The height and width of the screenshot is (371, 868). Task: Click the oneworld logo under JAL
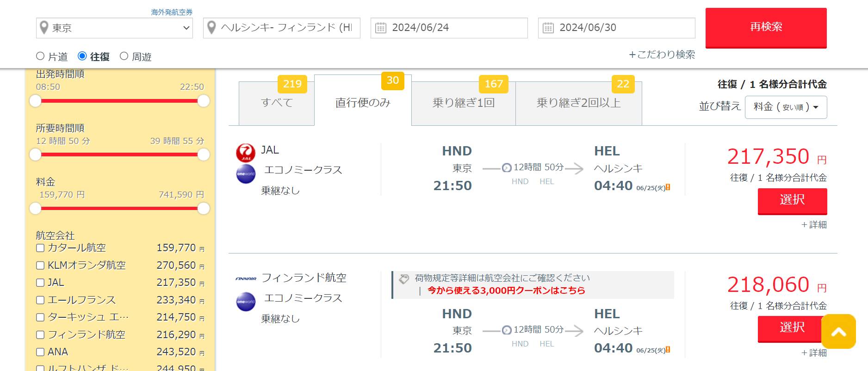pyautogui.click(x=246, y=174)
